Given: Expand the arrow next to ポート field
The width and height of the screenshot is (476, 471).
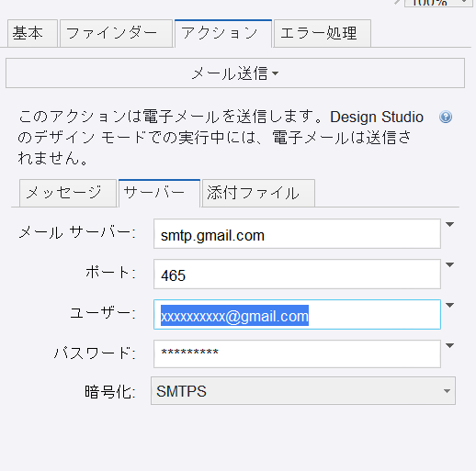Looking at the screenshot, I should [x=449, y=265].
